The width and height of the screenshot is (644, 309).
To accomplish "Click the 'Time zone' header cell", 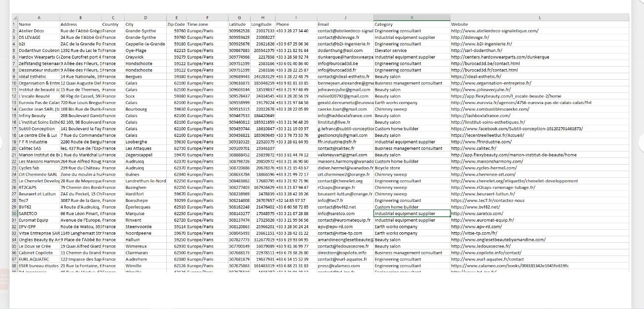I will [207, 24].
